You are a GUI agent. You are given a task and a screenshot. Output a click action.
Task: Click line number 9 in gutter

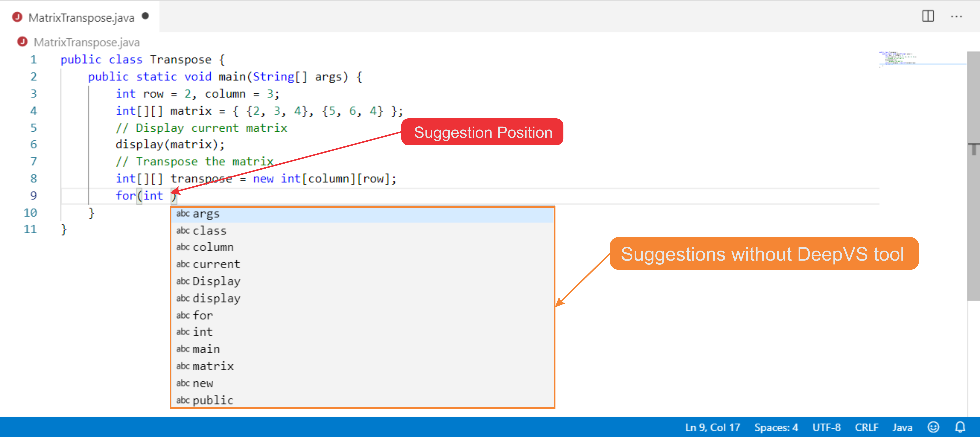[33, 196]
